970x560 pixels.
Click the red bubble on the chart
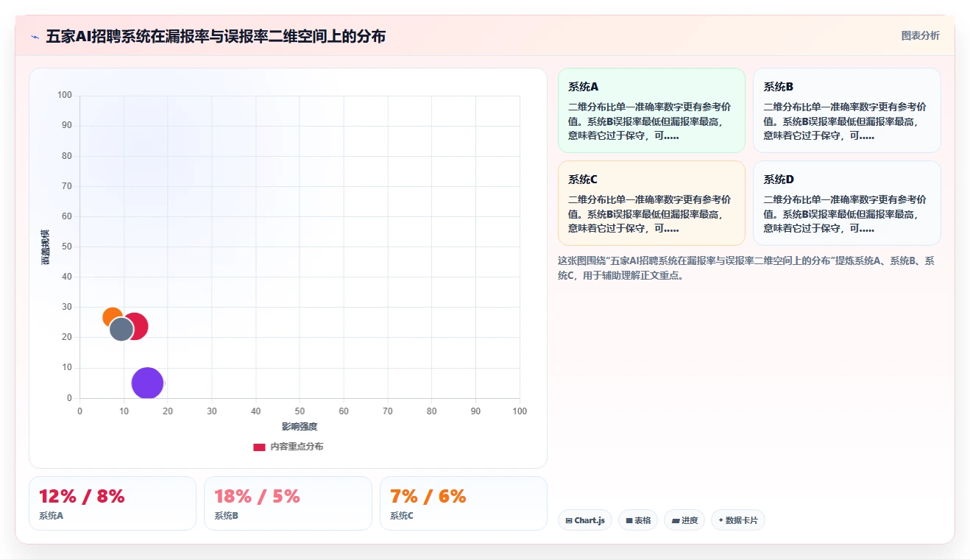pyautogui.click(x=138, y=325)
